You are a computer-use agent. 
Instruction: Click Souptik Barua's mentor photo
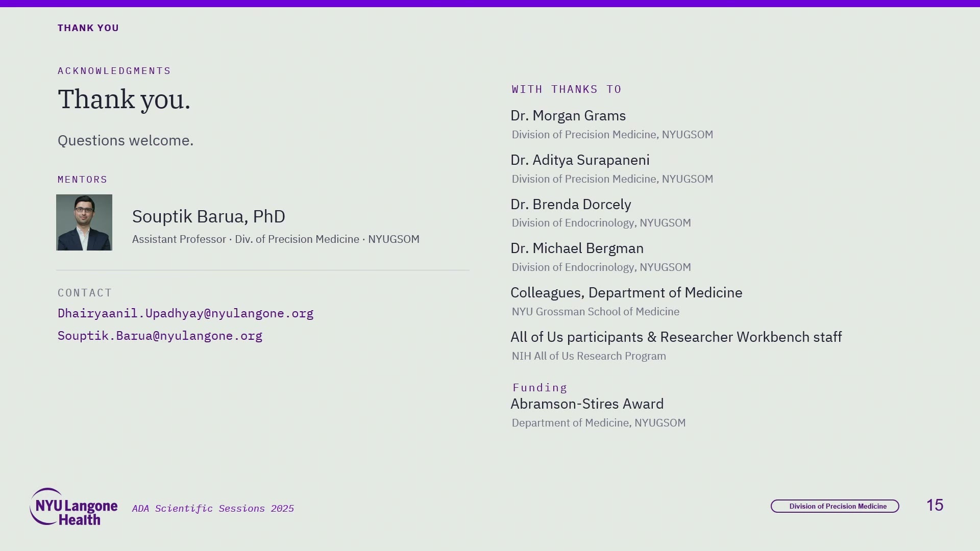[x=84, y=222]
